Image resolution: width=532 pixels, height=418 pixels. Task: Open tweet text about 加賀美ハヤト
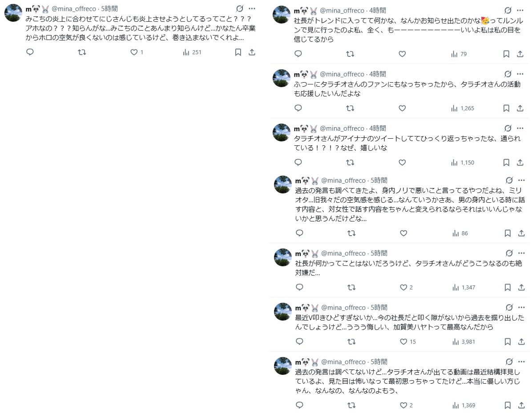(410, 322)
